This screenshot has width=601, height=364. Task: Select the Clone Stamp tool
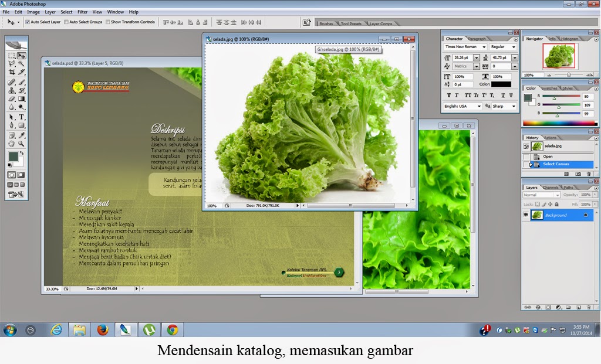[x=12, y=91]
